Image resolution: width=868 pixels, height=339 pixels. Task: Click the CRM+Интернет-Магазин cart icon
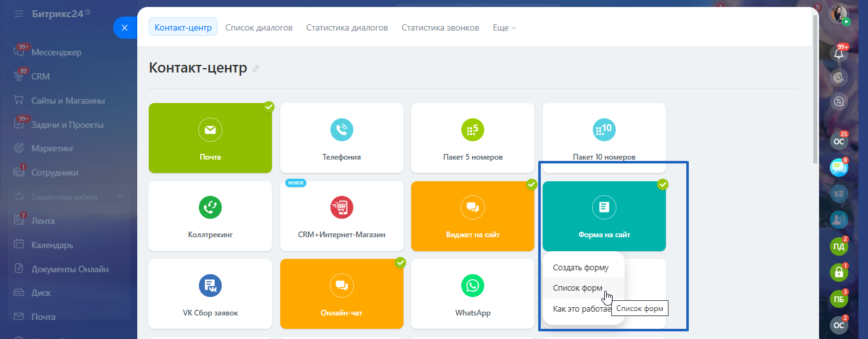tap(341, 207)
